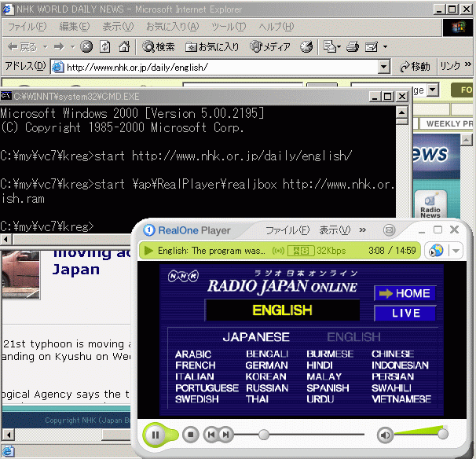This screenshot has height=459, width=476.
Task: Refresh the page in Internet Explorer
Action: (105, 47)
